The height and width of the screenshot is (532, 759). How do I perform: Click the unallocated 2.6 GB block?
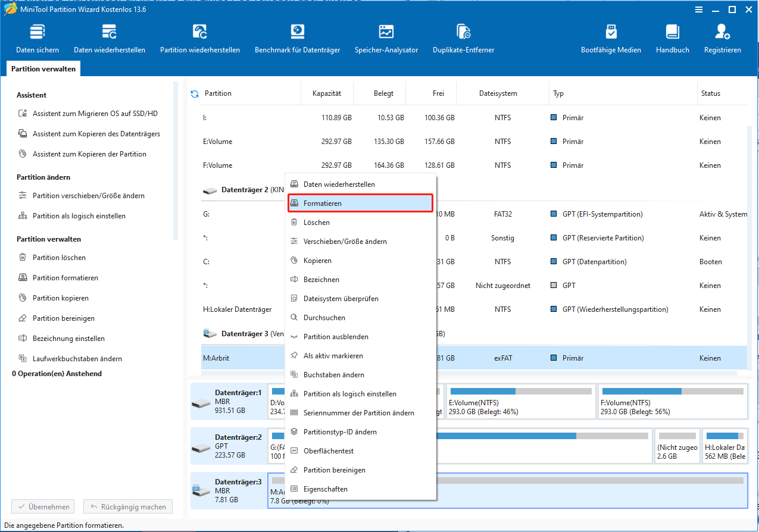[677, 446]
